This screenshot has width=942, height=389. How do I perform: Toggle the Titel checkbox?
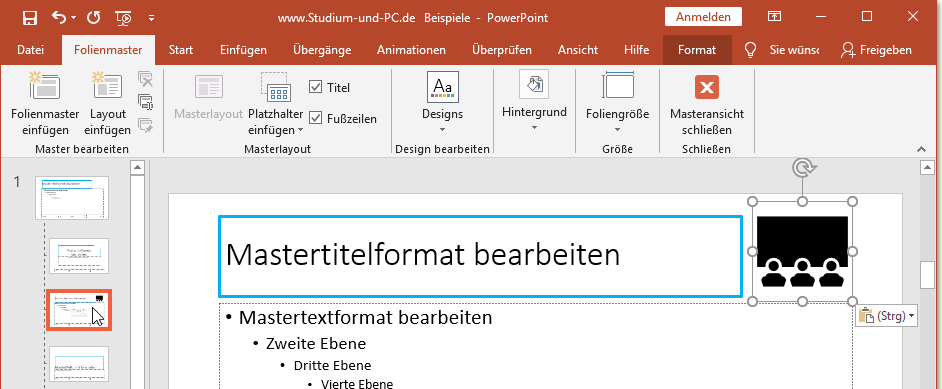click(315, 87)
